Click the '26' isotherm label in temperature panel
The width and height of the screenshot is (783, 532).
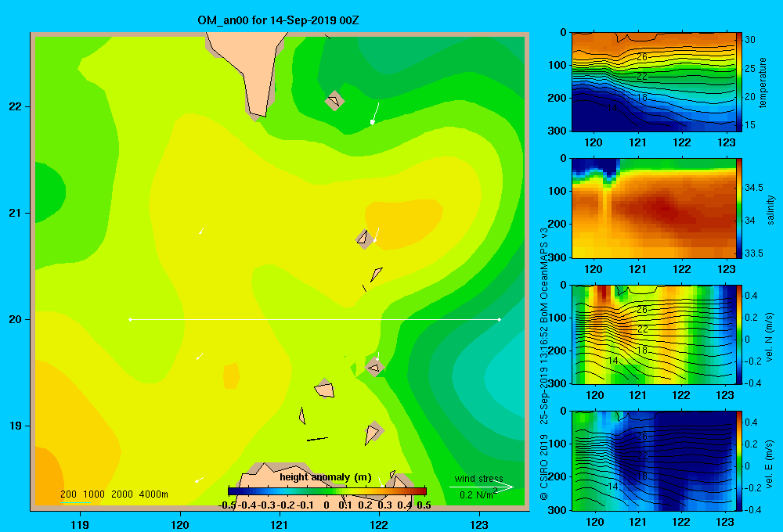pos(642,57)
